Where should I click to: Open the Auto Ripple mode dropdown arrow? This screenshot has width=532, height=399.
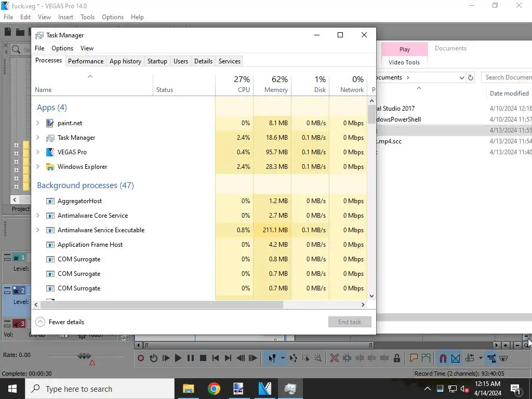coord(481,358)
